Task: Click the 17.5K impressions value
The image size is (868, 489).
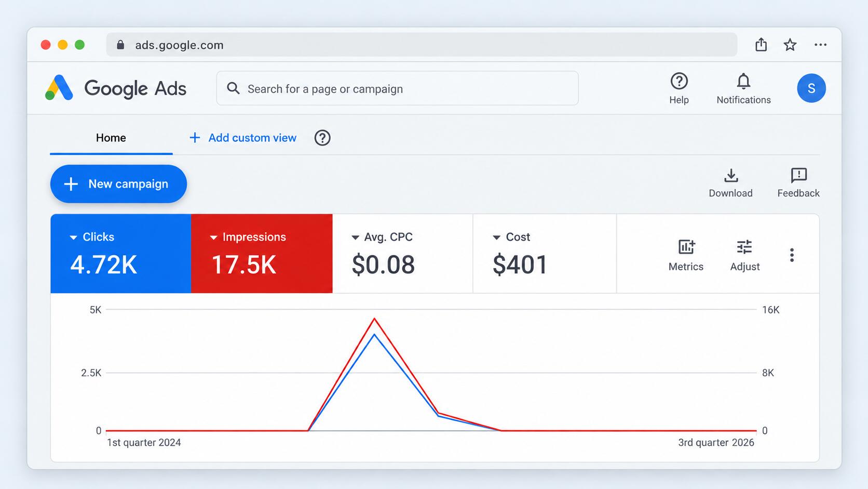Action: pyautogui.click(x=244, y=265)
